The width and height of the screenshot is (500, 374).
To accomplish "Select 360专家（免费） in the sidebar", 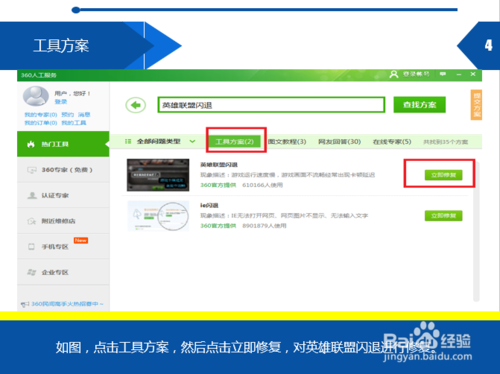I will [x=63, y=170].
